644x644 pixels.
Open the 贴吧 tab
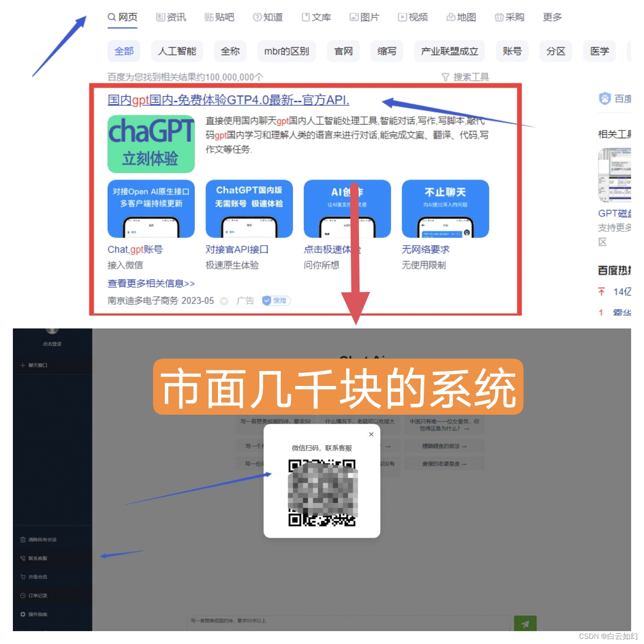219,17
